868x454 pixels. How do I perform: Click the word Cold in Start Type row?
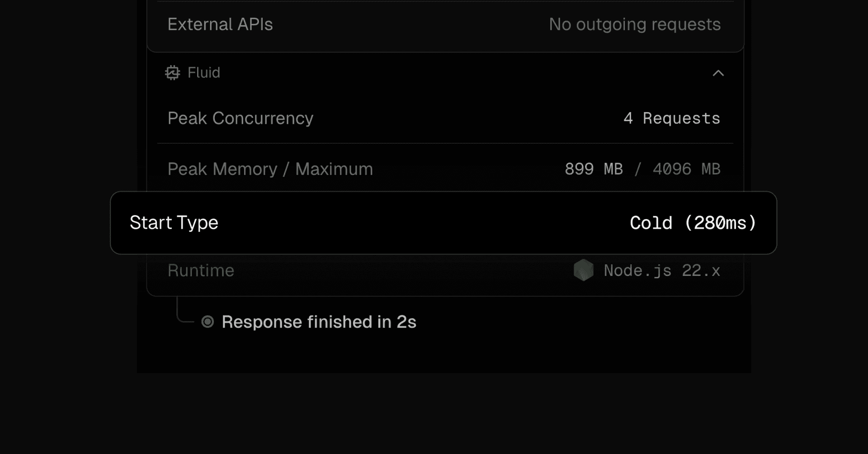(651, 223)
